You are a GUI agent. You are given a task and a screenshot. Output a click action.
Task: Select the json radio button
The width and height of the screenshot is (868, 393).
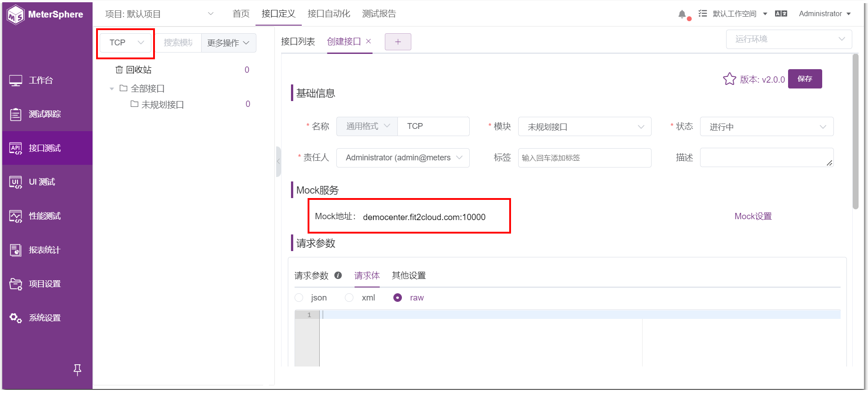pyautogui.click(x=299, y=298)
